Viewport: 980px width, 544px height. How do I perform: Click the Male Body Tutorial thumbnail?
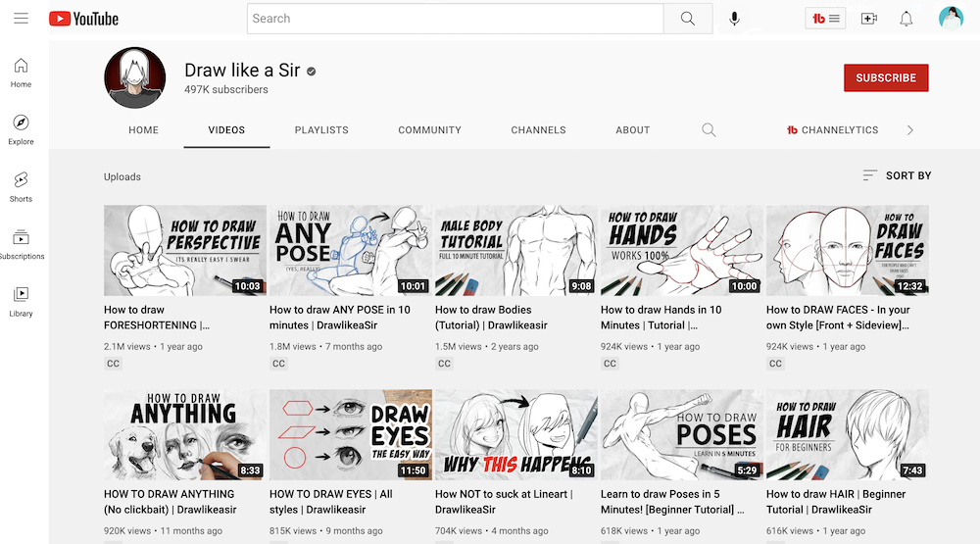pos(516,250)
